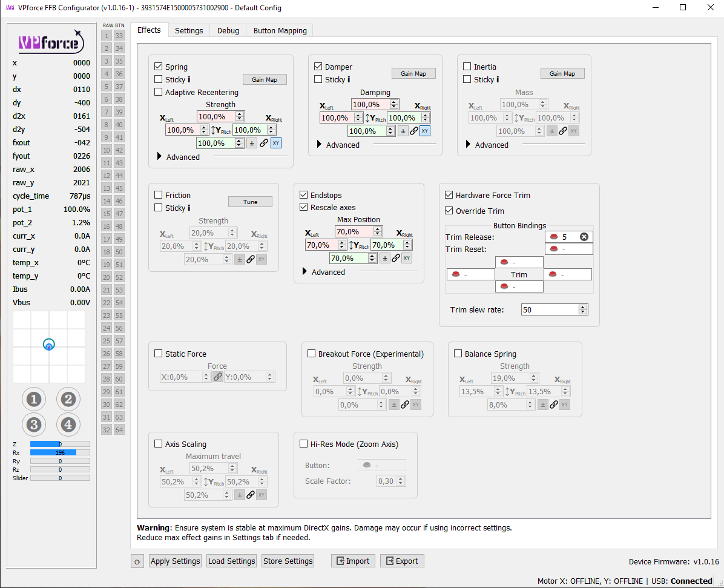The image size is (724, 588).
Task: Click the XY button in Endstops panel
Action: click(406, 258)
